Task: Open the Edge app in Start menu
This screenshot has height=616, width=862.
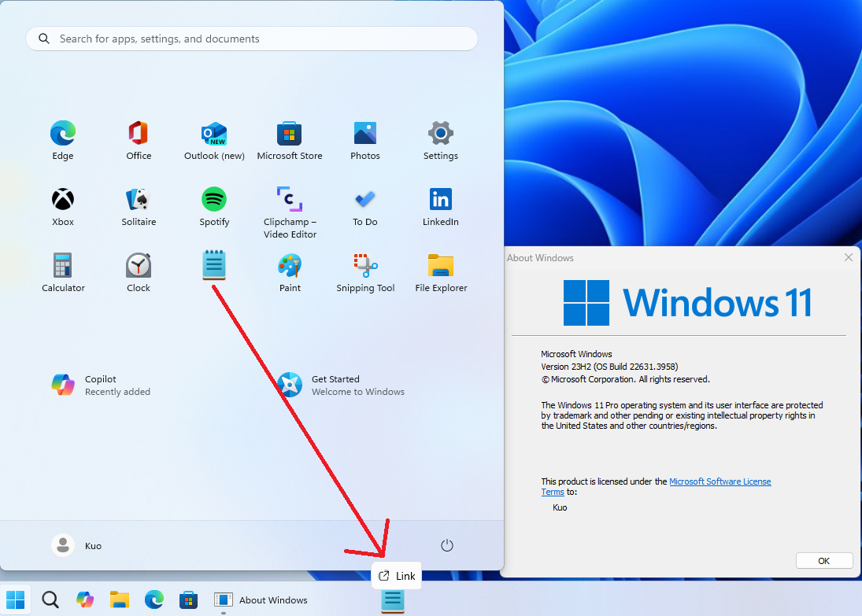Action: [x=63, y=140]
